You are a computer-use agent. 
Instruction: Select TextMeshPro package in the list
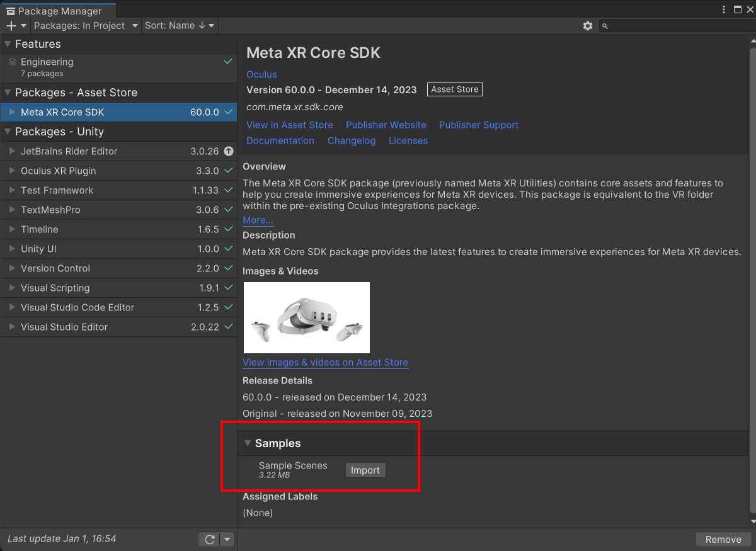tap(50, 210)
